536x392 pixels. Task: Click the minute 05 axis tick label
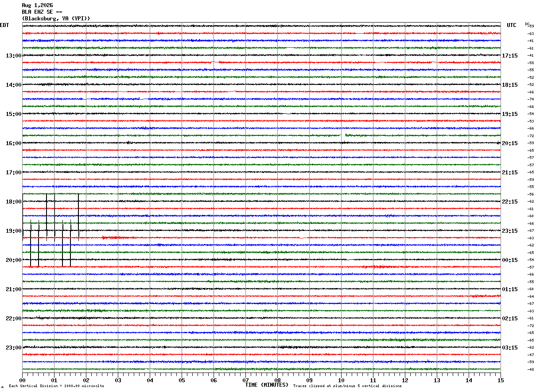(182, 380)
